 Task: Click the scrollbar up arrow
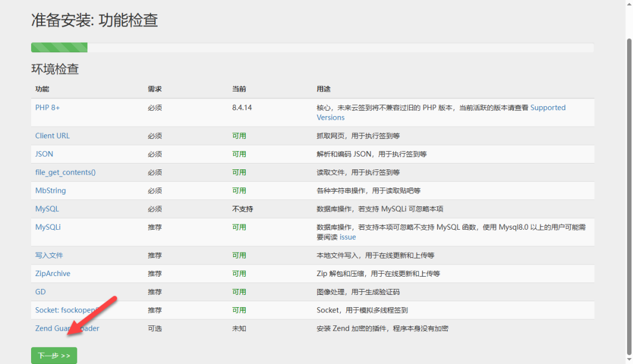(629, 4)
